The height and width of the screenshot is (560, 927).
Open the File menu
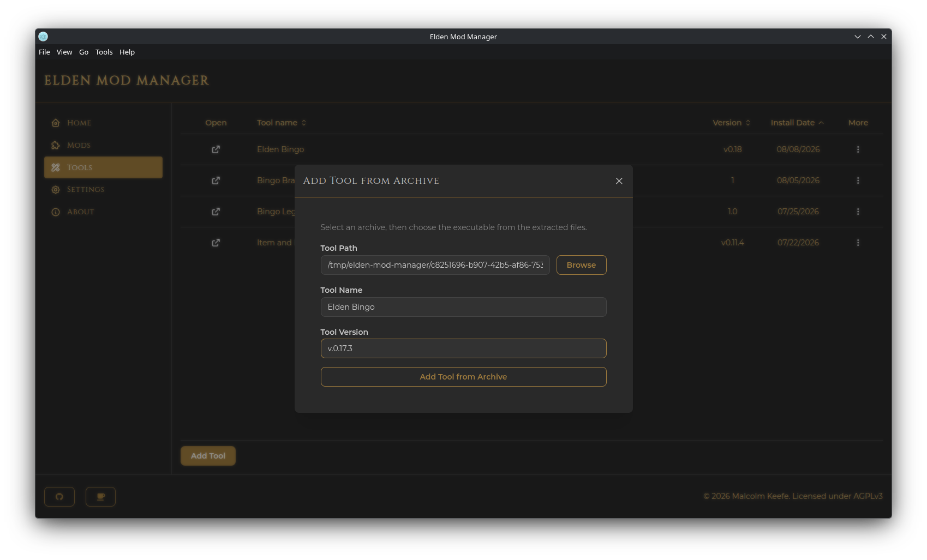coord(44,52)
